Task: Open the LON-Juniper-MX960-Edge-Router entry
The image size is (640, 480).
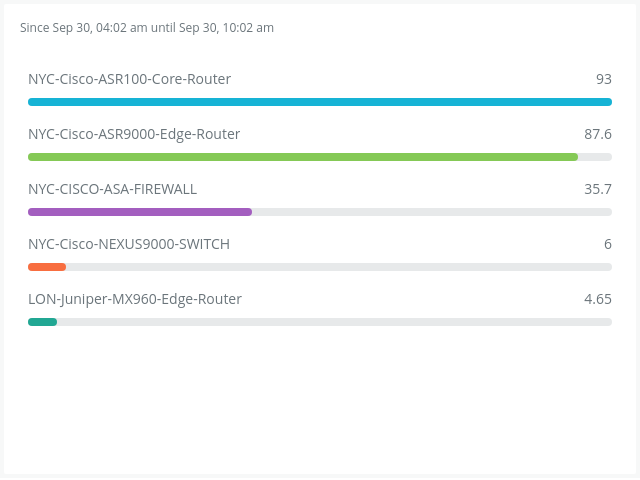Action: pos(135,299)
